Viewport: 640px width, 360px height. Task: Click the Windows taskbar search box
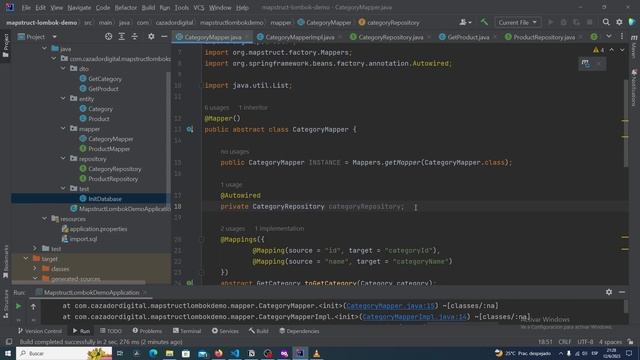click(x=64, y=353)
